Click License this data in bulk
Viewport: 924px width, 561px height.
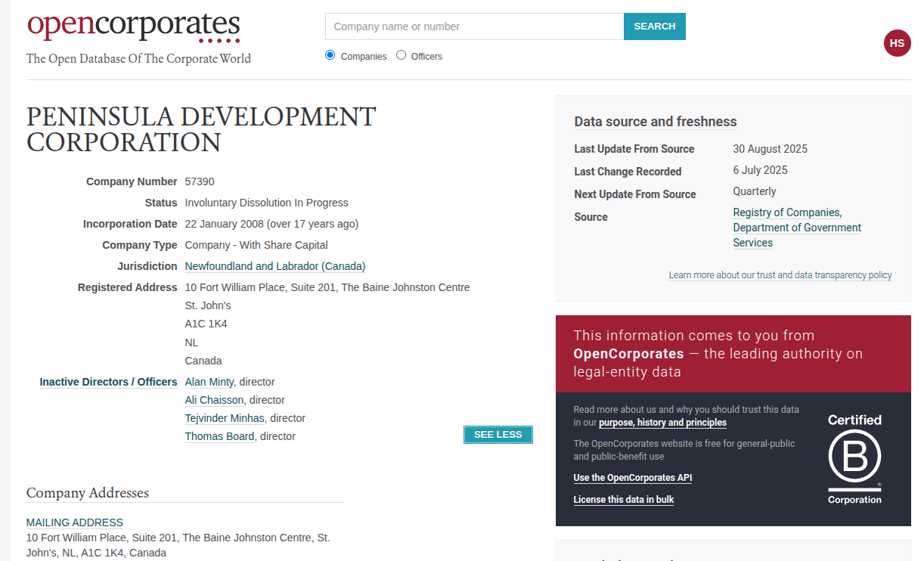coord(623,500)
